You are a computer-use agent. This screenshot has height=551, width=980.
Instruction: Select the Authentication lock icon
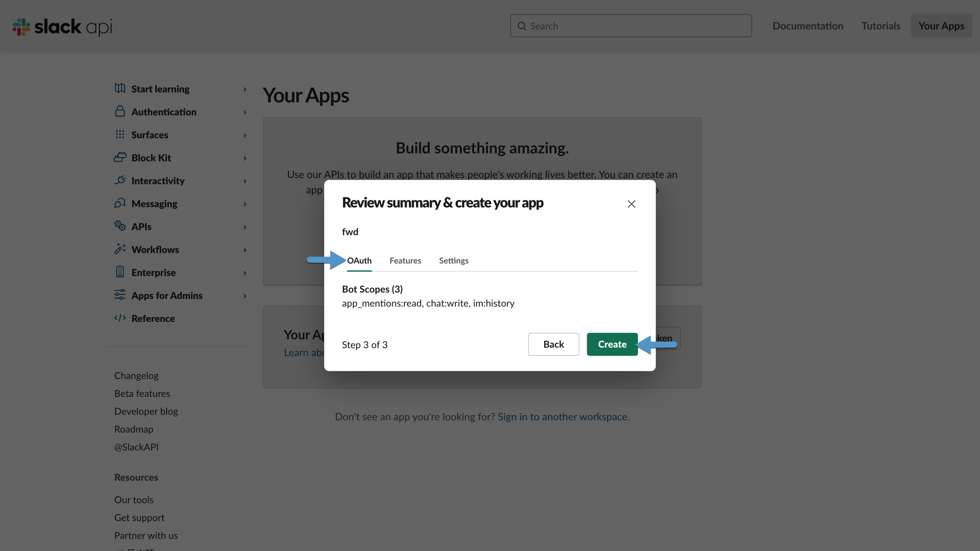click(x=119, y=112)
